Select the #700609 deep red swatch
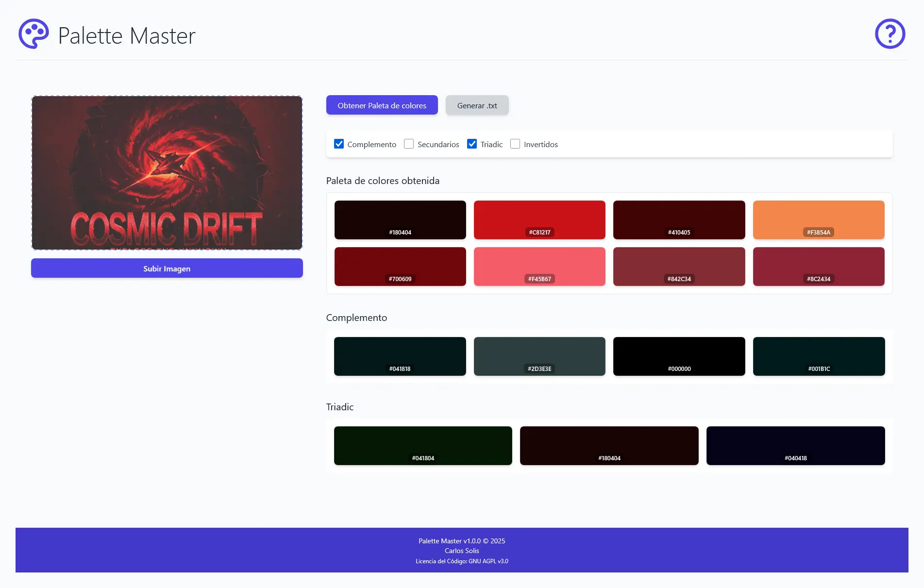 (x=400, y=266)
